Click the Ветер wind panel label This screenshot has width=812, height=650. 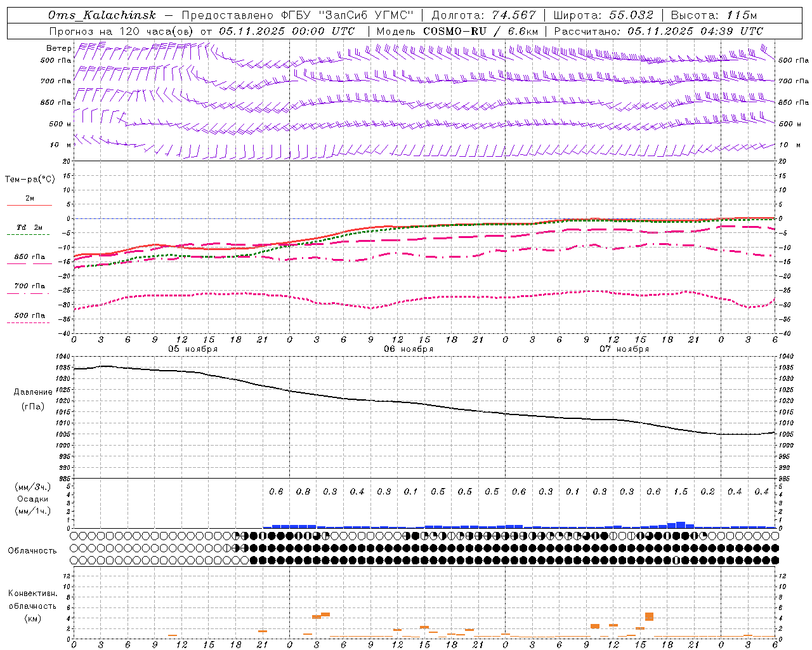click(x=58, y=48)
